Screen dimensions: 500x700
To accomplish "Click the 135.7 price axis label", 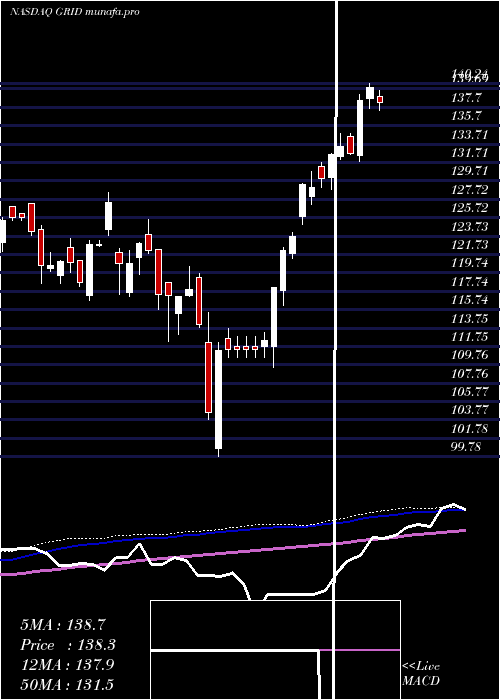I will [466, 116].
